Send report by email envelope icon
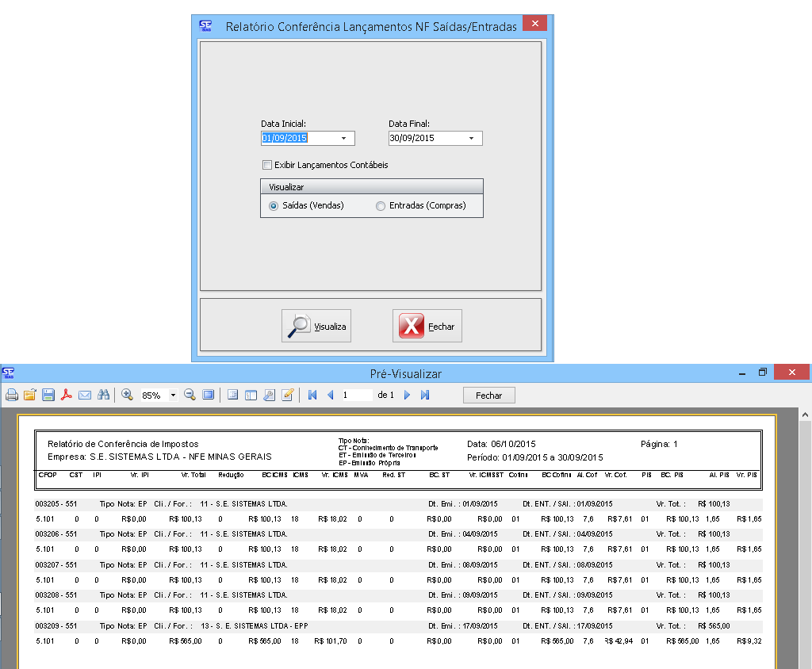812x669 pixels. pos(85,395)
